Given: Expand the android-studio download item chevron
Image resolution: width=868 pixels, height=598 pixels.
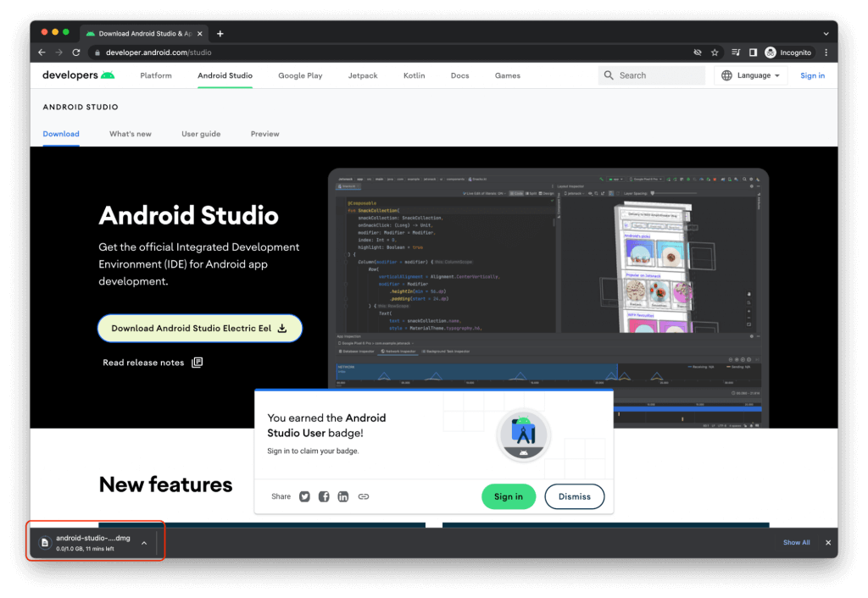Looking at the screenshot, I should pyautogui.click(x=146, y=542).
